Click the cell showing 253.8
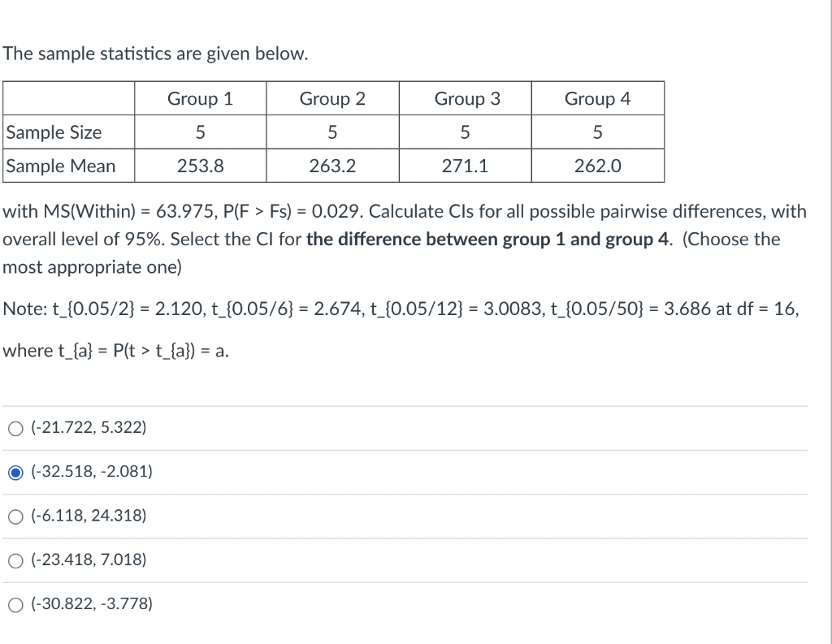Screen dimensions: 832x644 200,166
